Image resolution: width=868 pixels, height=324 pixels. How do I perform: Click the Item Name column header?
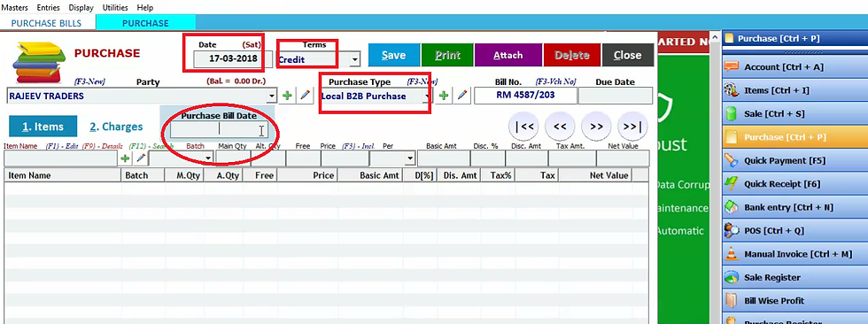tap(63, 175)
